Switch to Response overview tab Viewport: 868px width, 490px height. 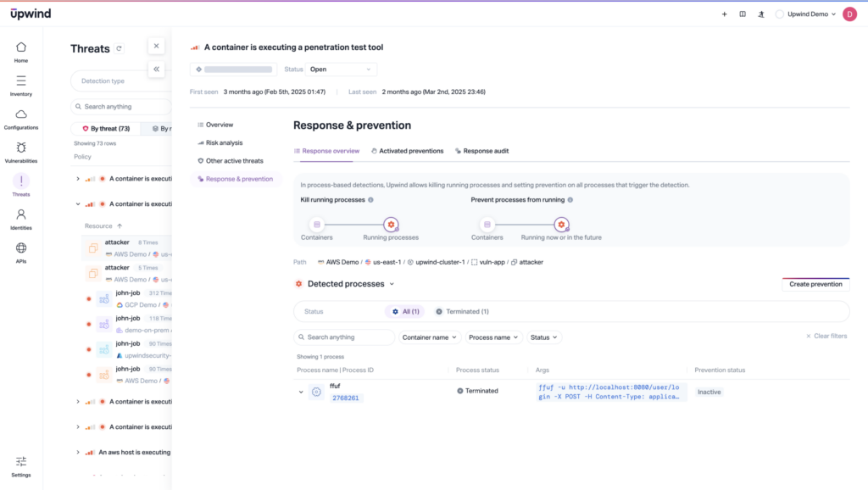[326, 151]
